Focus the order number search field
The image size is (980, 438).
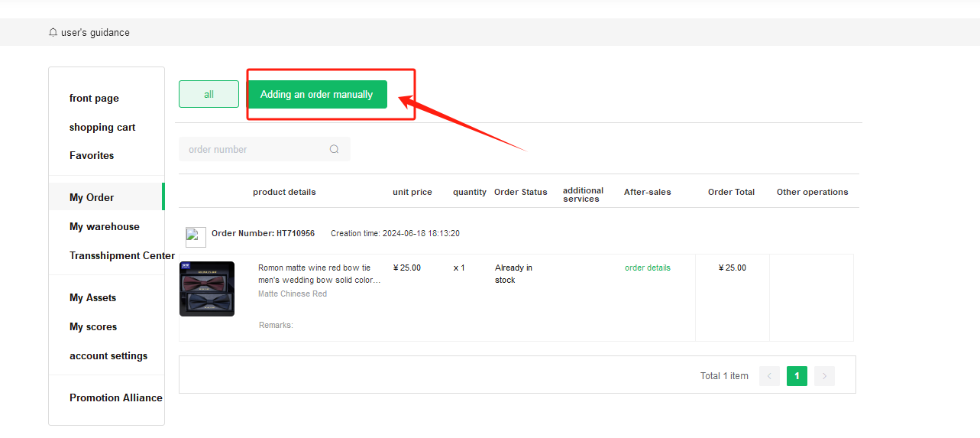(x=256, y=149)
